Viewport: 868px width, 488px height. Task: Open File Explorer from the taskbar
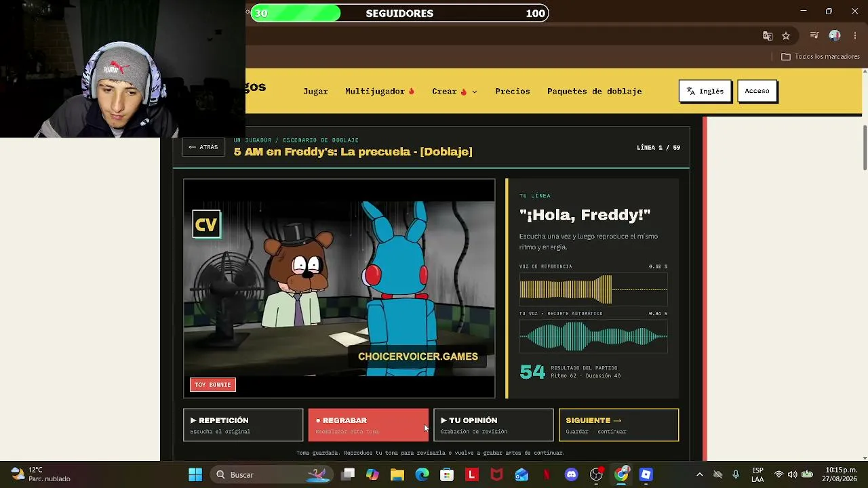(397, 474)
